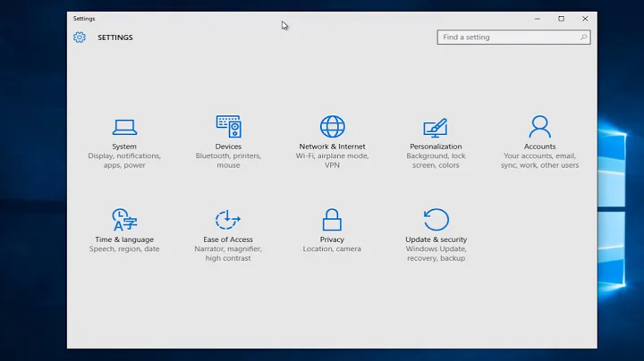The width and height of the screenshot is (644, 361).
Task: Click 'Windows Update, recovery, backup' description
Action: (x=436, y=254)
